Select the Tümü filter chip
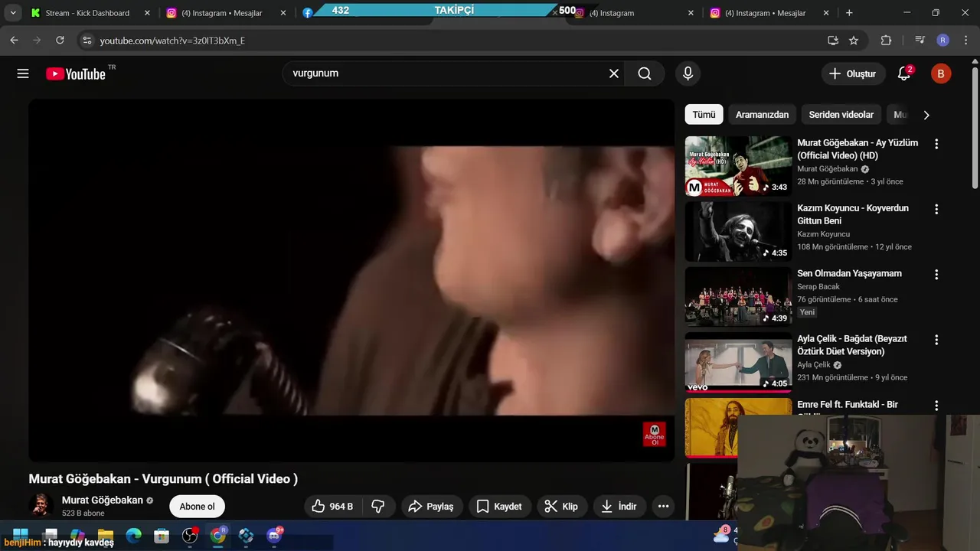The image size is (980, 551). 704,115
